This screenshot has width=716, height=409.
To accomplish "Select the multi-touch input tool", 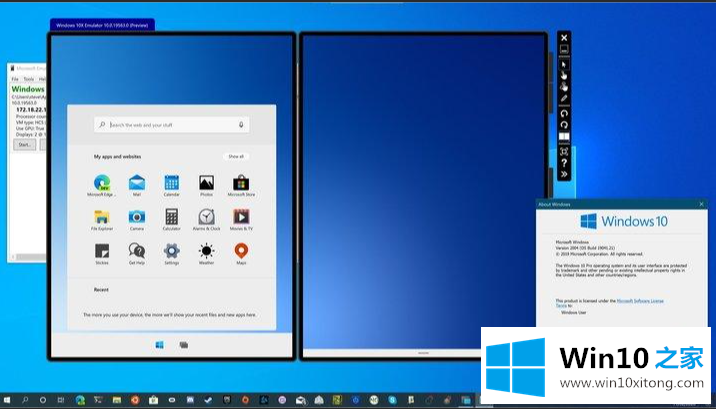I will point(564,87).
